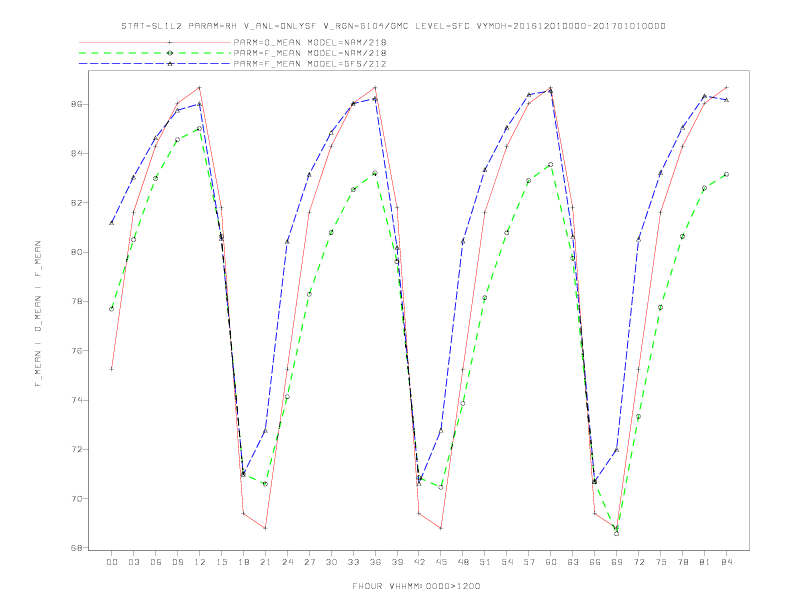Click the x-axis tick label 72
The image size is (792, 612).
coord(638,562)
